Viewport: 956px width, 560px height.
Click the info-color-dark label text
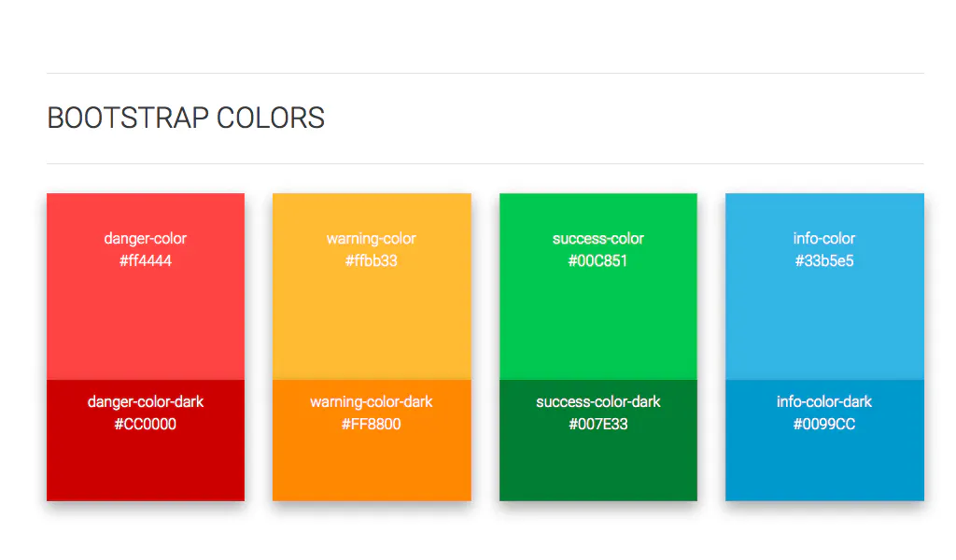pyautogui.click(x=824, y=401)
